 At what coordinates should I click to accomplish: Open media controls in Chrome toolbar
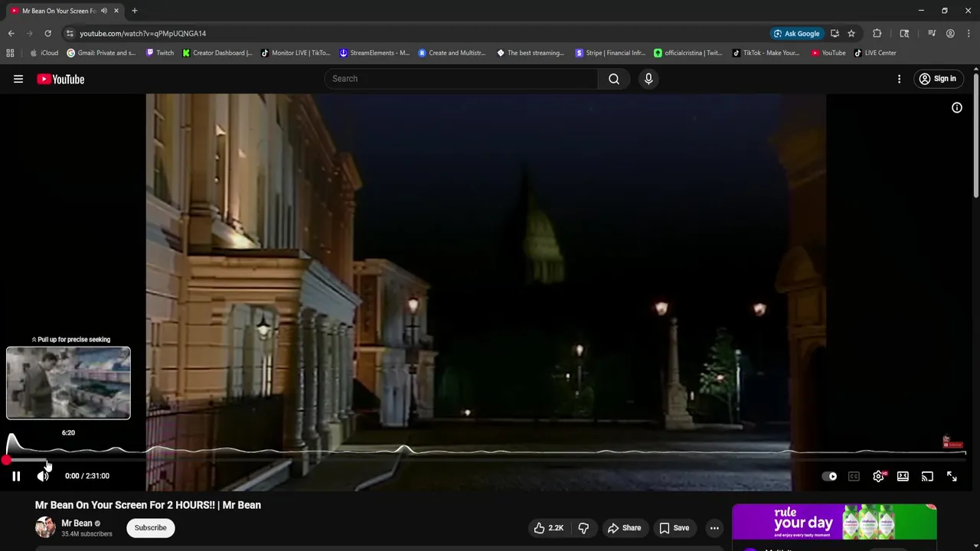932,34
